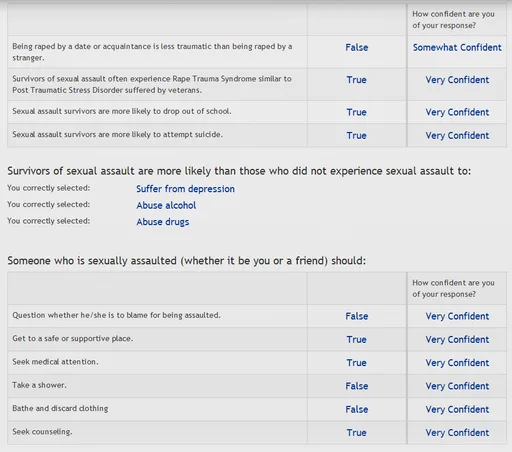Click the 'Survivors of sexual assault are more likely' heading
The image size is (512, 452).
point(239,171)
